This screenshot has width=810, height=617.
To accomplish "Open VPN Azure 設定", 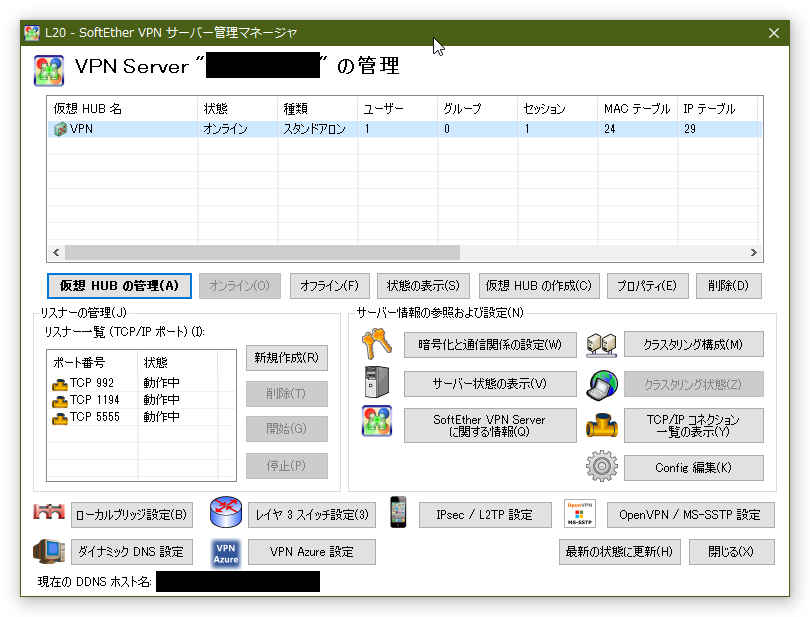I will point(312,552).
